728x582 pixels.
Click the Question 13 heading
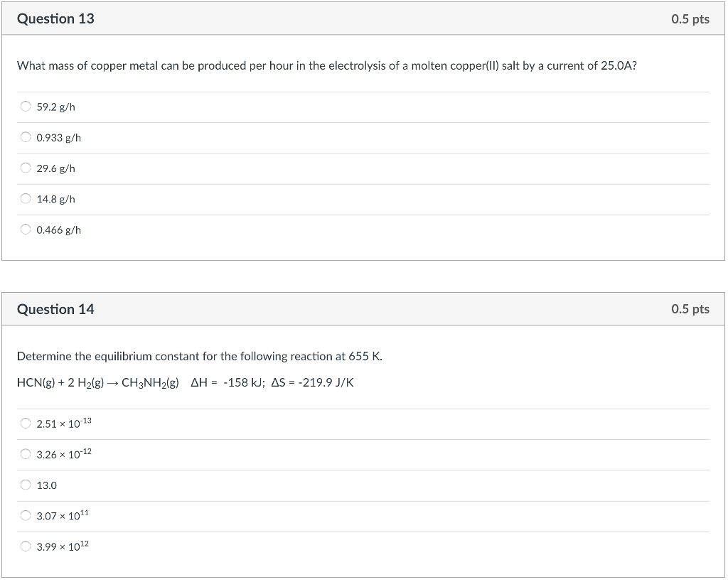(55, 18)
